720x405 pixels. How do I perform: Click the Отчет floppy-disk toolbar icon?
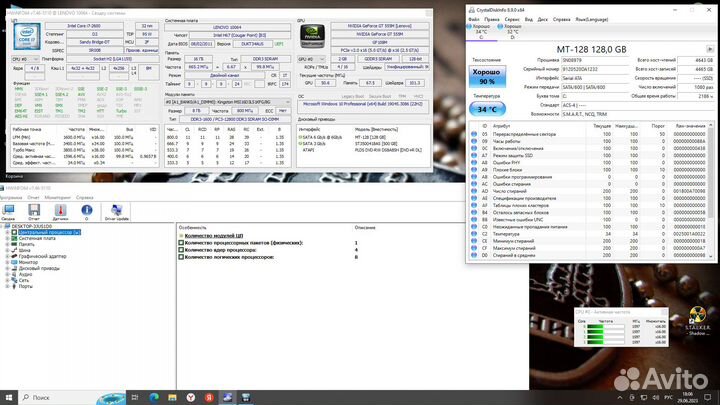pos(34,212)
